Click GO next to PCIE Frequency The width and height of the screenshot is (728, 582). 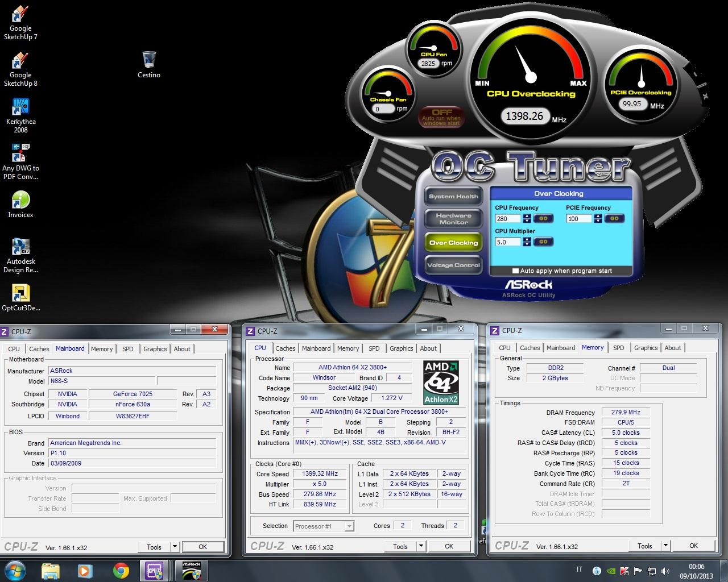tap(614, 218)
